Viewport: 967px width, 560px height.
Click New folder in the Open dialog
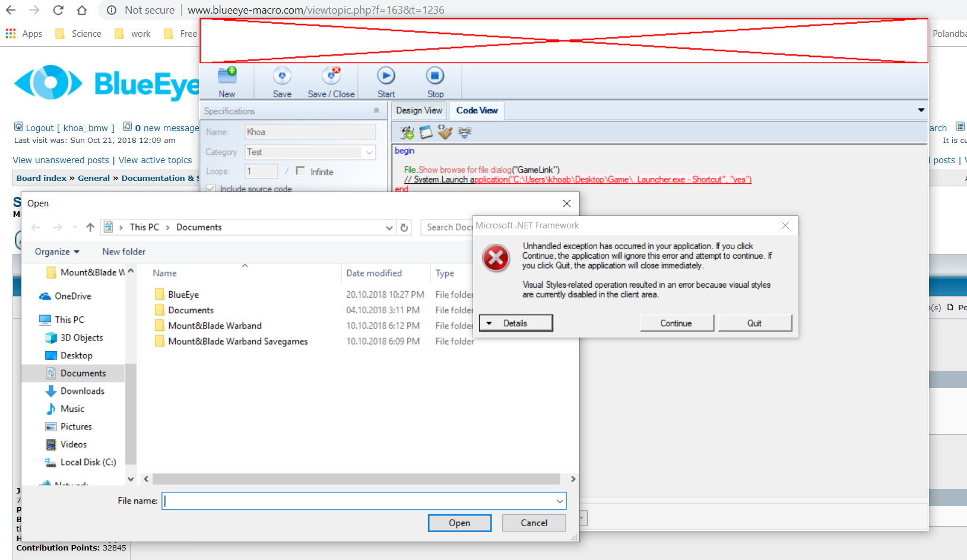click(123, 252)
